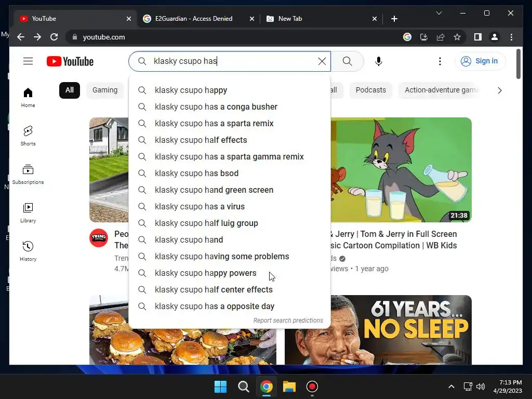Share this page from address bar
Image resolution: width=532 pixels, height=399 pixels.
[x=441, y=37]
